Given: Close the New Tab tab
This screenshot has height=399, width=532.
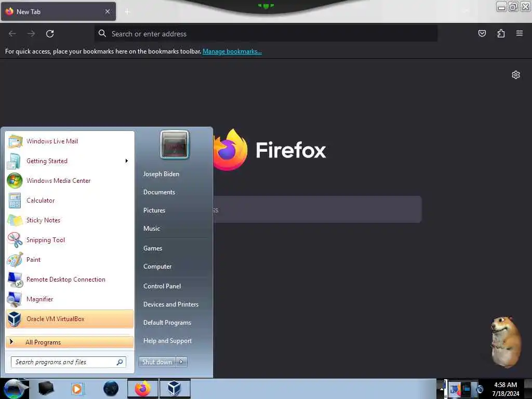Looking at the screenshot, I should coord(108,11).
